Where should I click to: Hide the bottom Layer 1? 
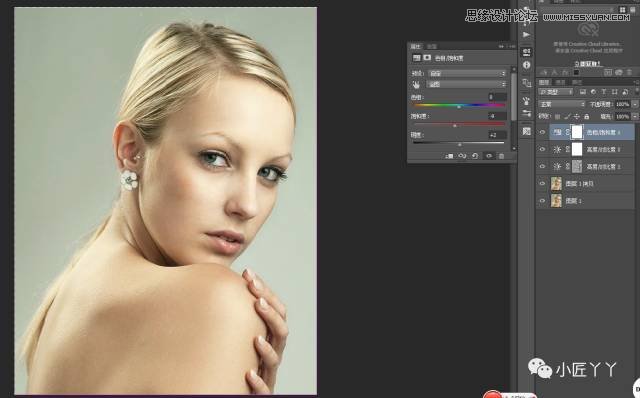[542, 201]
